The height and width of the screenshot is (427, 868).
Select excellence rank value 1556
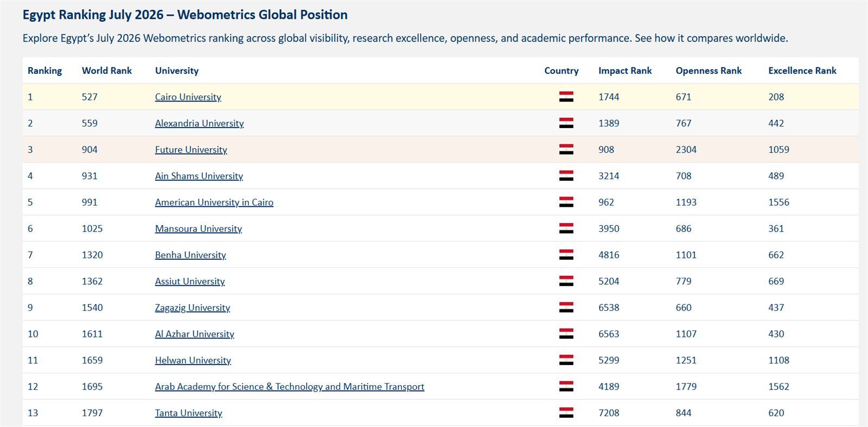tap(778, 202)
